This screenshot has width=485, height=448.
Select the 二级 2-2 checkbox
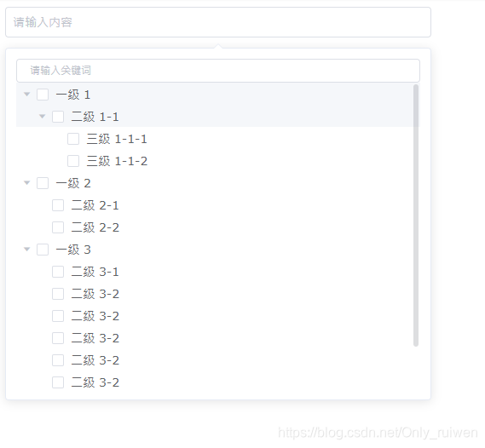point(58,227)
